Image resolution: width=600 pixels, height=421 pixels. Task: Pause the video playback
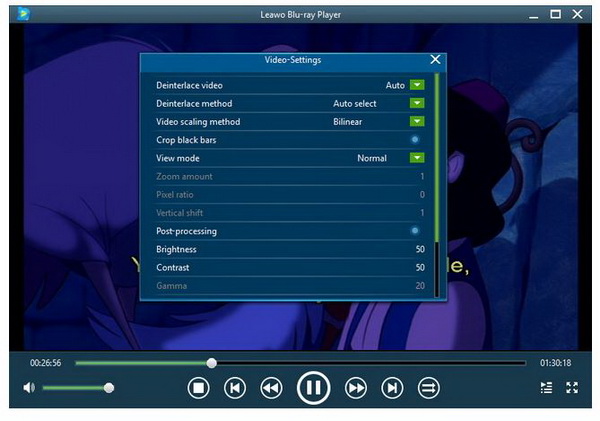point(313,388)
